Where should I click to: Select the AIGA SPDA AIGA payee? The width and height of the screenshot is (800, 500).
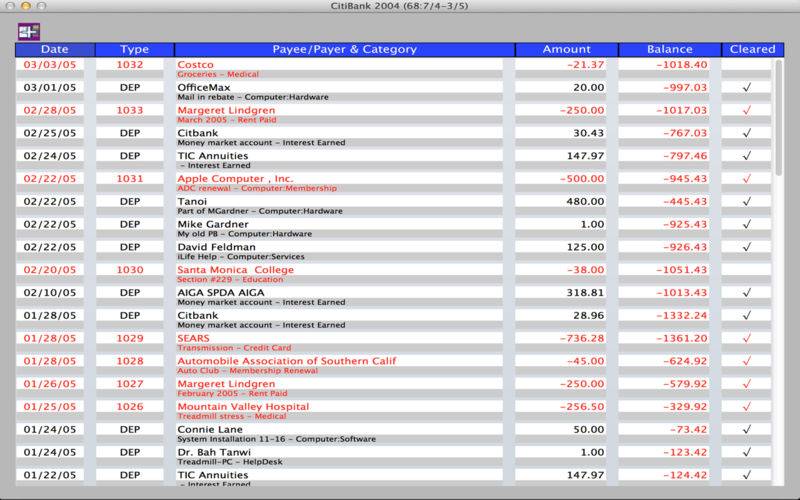221,293
